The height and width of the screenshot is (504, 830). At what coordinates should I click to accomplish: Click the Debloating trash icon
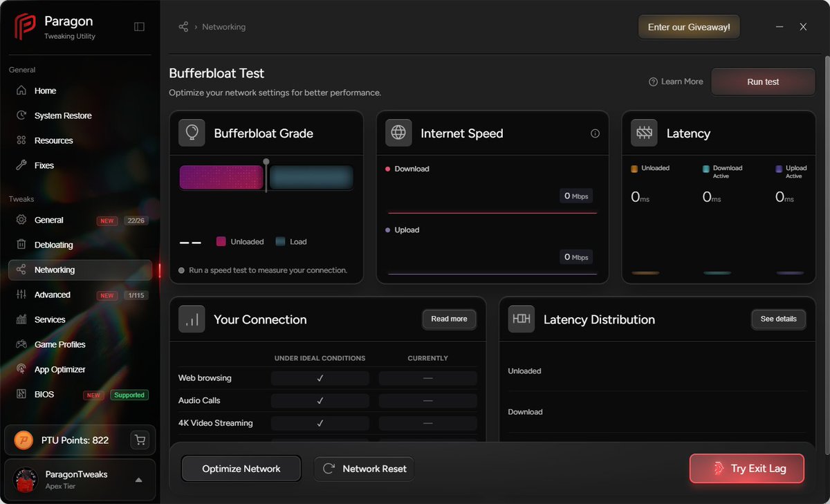tap(21, 245)
